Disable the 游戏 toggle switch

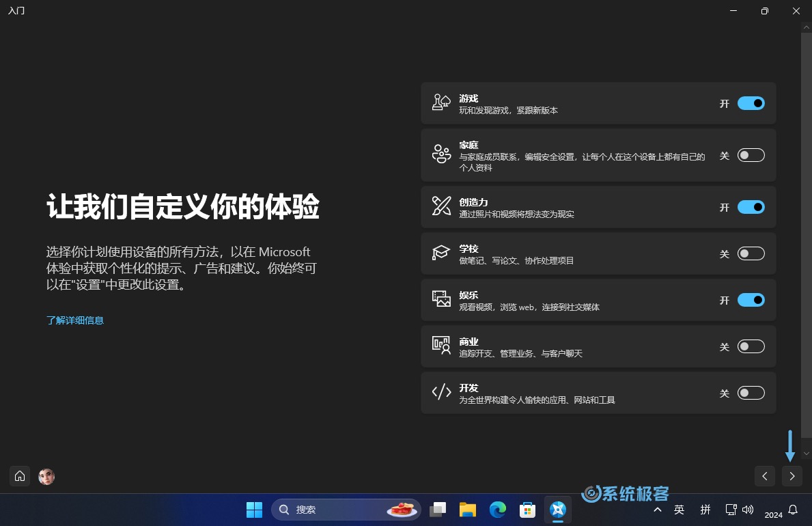751,103
